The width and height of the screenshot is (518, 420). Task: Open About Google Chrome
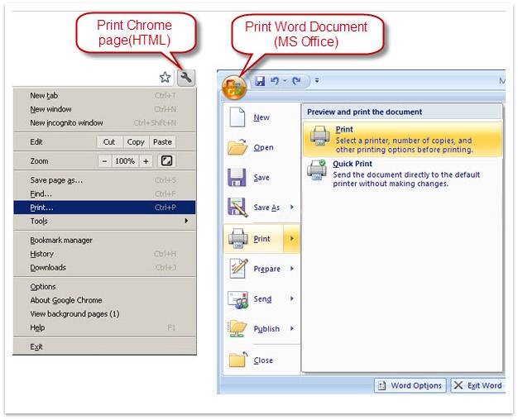[104, 300]
